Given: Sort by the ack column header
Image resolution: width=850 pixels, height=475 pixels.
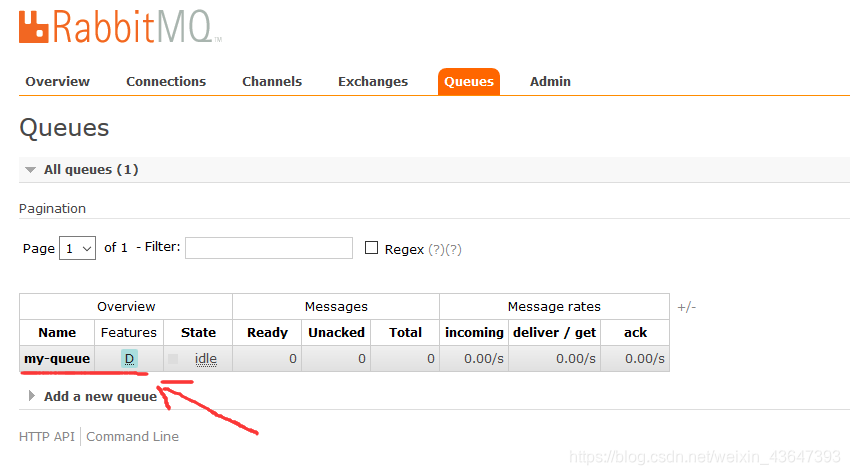Looking at the screenshot, I should [x=635, y=332].
